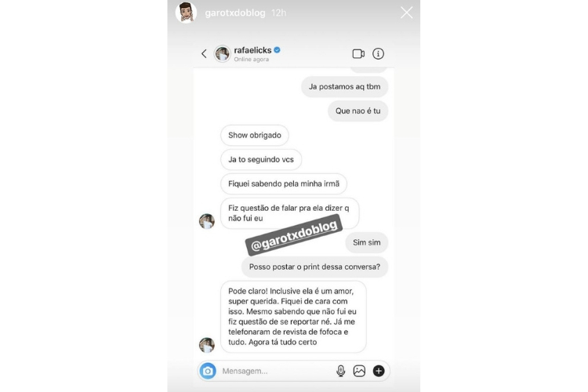This screenshot has height=392, width=588.
Task: Open garotxdoblog story profile avatar
Action: tap(186, 13)
